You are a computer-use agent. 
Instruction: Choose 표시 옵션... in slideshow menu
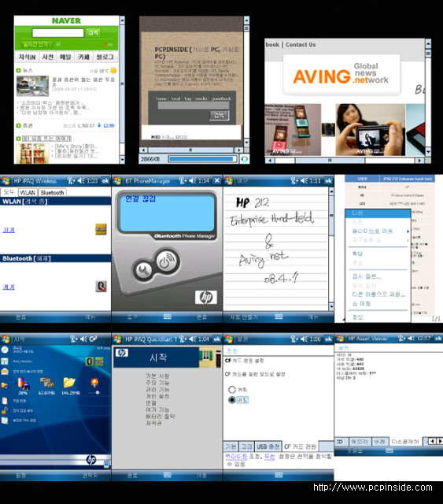367,276
